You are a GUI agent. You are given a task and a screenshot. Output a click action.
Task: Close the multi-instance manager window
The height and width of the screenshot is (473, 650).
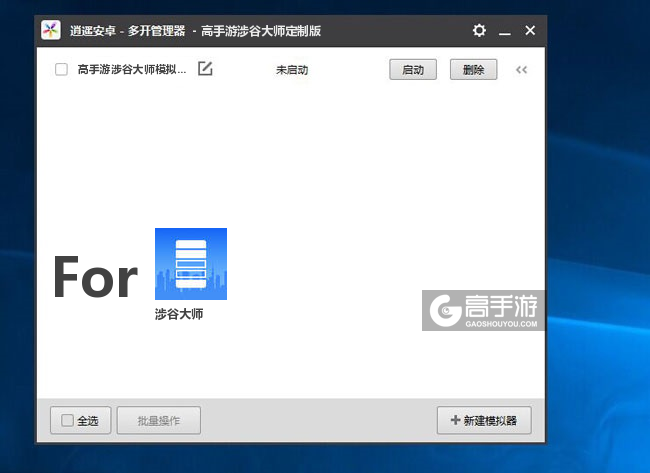click(x=530, y=30)
